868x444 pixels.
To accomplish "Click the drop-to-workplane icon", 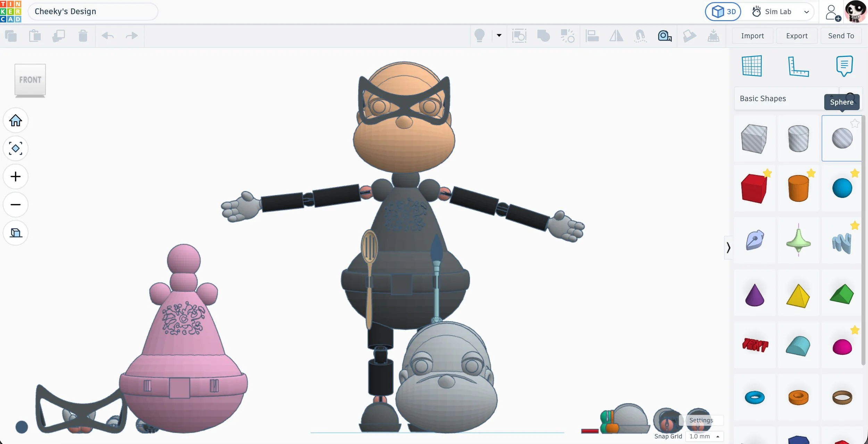I will [713, 36].
